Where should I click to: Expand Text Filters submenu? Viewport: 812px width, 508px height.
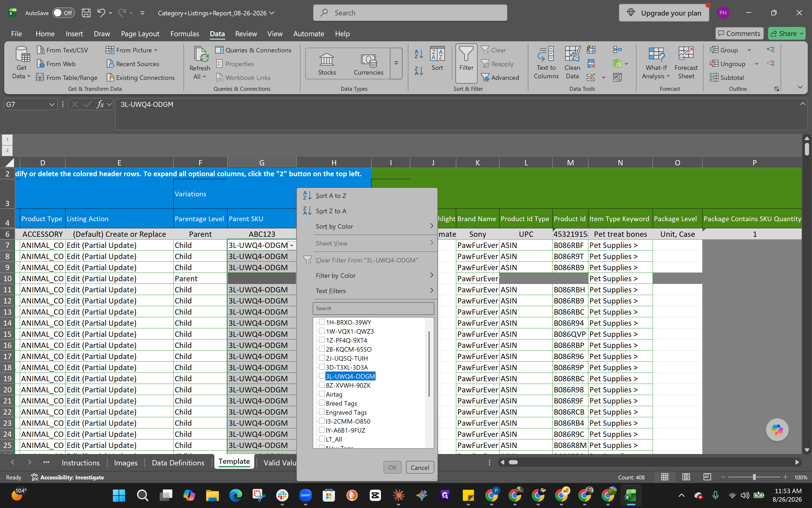click(431, 291)
